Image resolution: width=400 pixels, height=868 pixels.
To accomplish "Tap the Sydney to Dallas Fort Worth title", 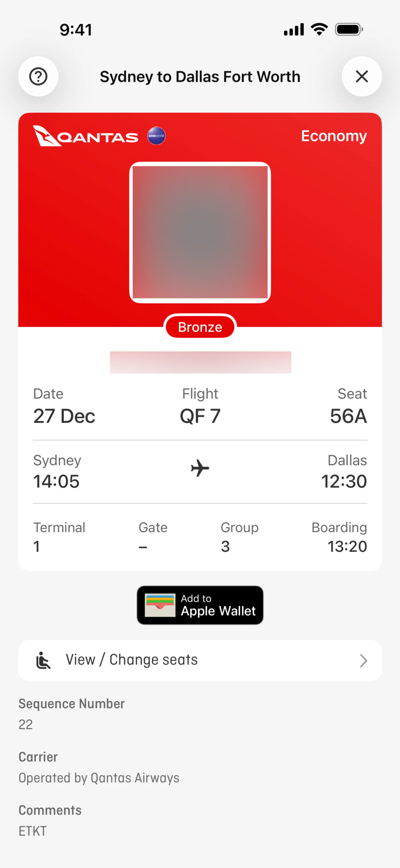I will click(x=200, y=77).
